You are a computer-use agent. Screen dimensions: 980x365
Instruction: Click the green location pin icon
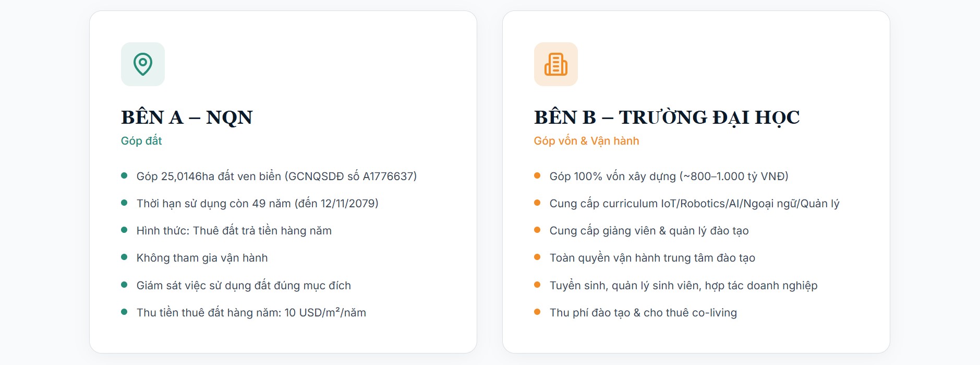[142, 64]
